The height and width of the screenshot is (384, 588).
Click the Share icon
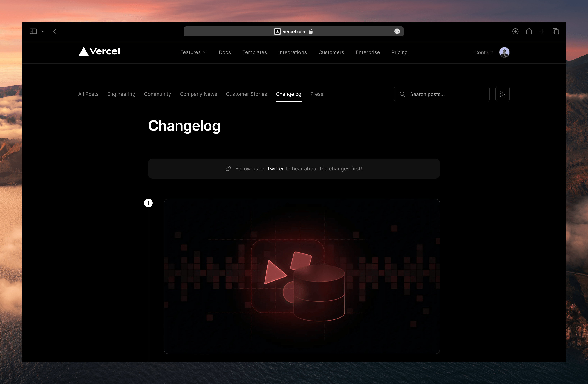[x=529, y=31]
